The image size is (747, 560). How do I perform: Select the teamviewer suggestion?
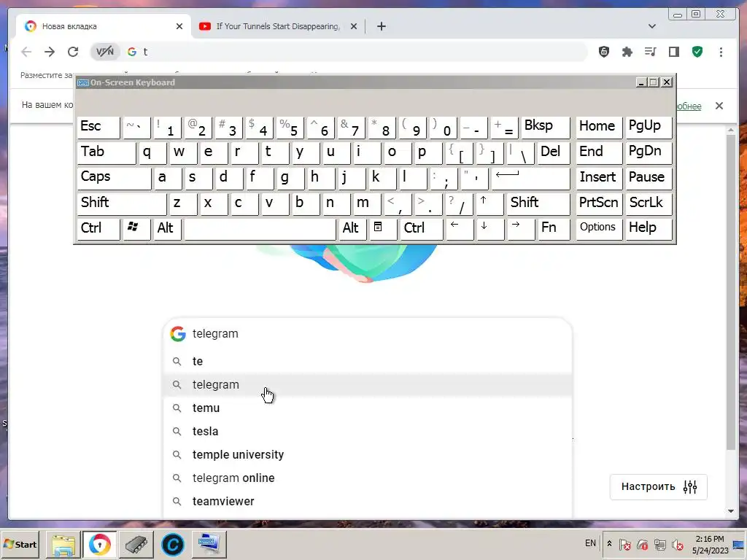point(367,502)
